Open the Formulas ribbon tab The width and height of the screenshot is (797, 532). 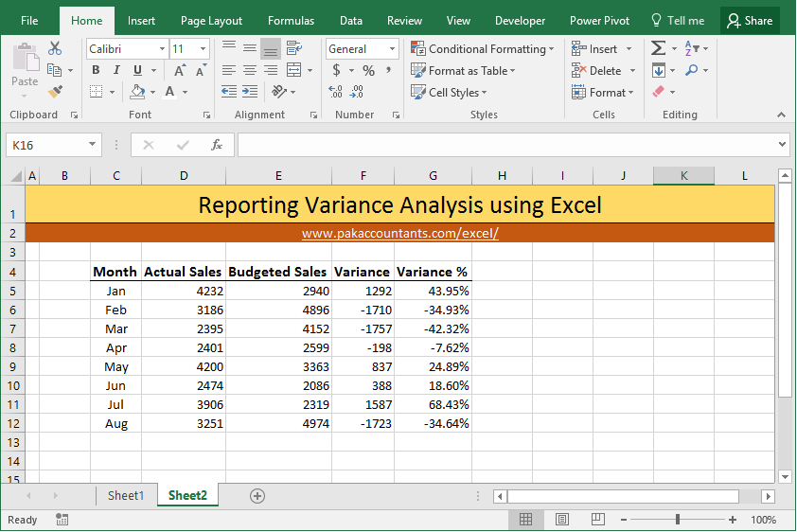tap(291, 21)
